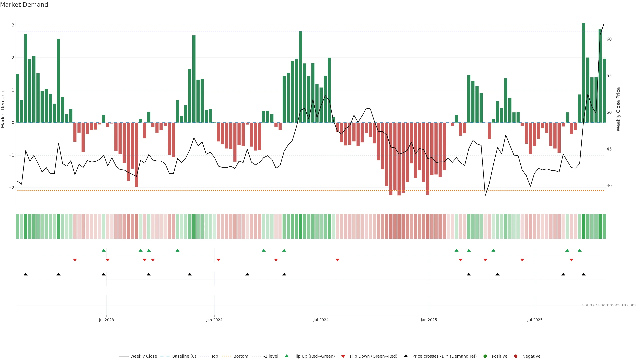Click green Flip Up triangle legend icon
The height and width of the screenshot is (362, 644).
(x=287, y=356)
